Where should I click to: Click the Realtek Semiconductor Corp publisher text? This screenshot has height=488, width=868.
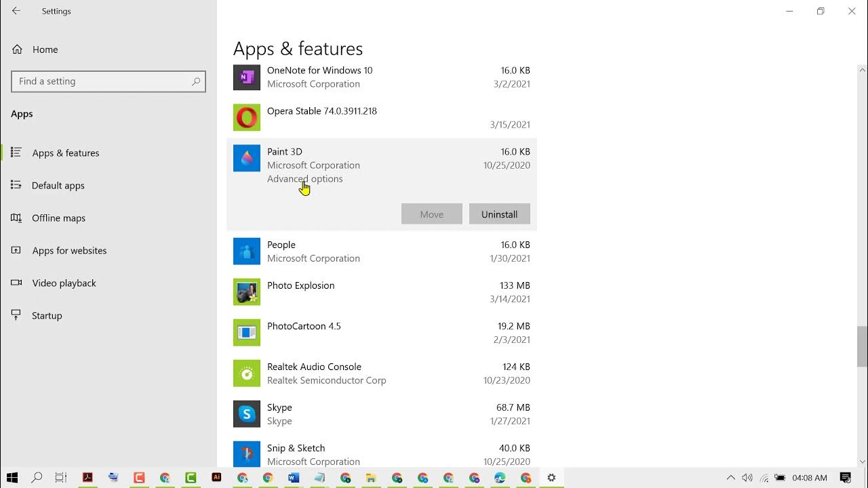pos(326,380)
